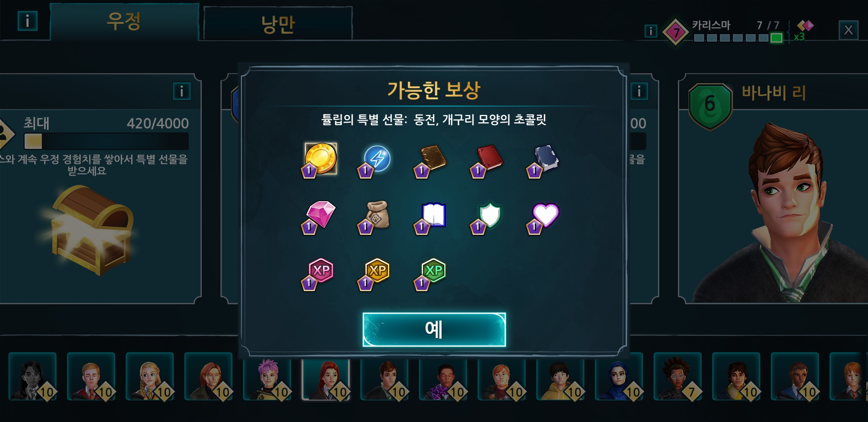Screen dimensions: 868x422
Task: Select the pink gem reward icon
Action: 321,214
